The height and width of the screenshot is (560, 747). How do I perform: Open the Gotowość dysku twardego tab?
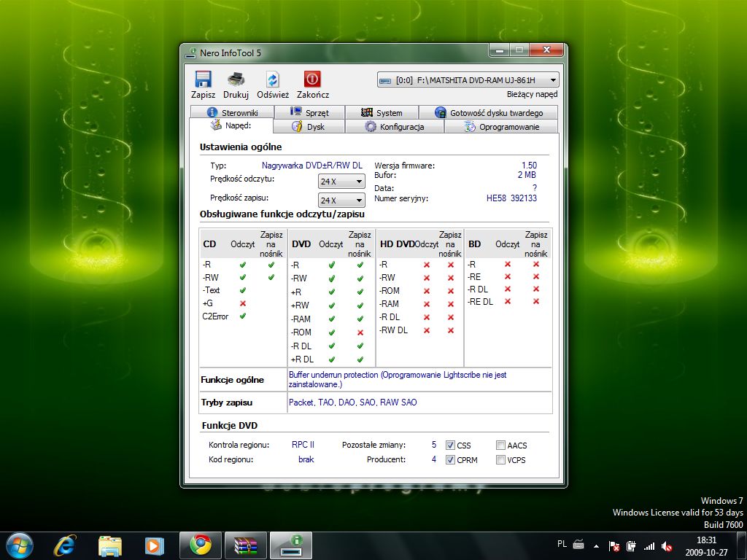click(x=488, y=112)
